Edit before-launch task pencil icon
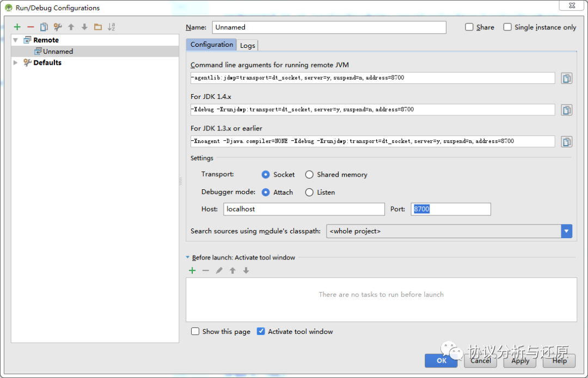The height and width of the screenshot is (378, 588). 219,270
